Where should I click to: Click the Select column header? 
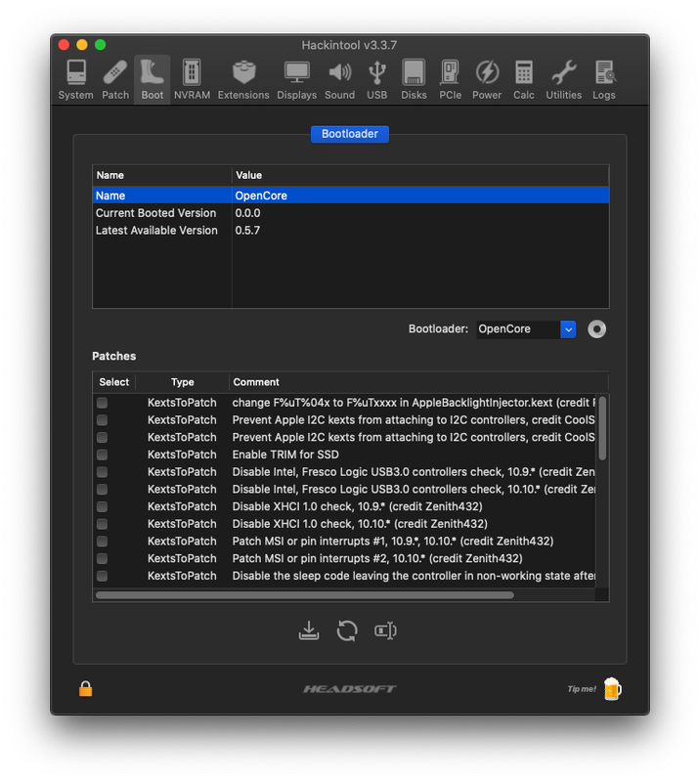click(x=114, y=382)
